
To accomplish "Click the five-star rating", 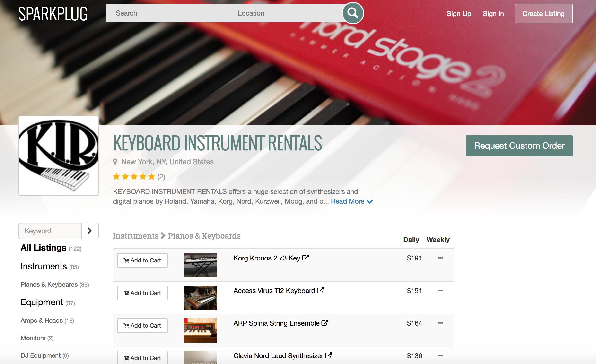I will pyautogui.click(x=134, y=177).
